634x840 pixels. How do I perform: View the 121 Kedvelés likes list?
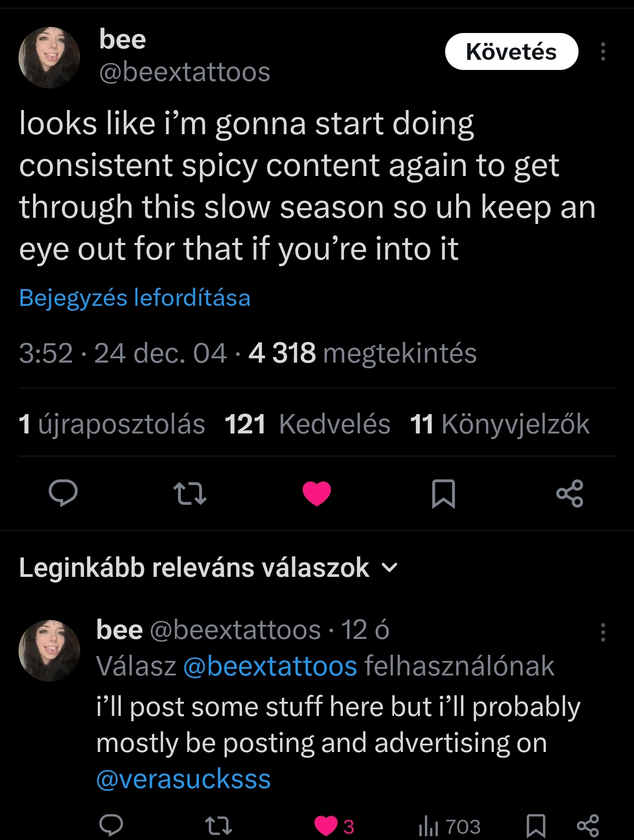(x=307, y=424)
